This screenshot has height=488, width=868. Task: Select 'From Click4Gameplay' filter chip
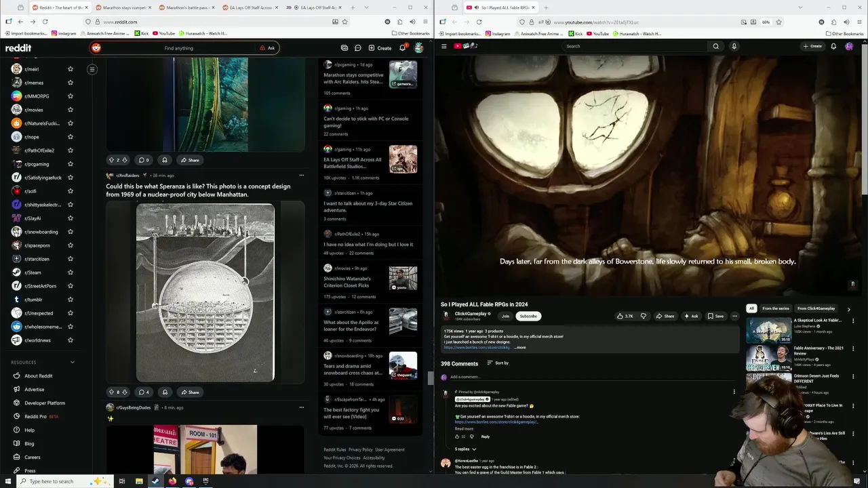coord(816,308)
